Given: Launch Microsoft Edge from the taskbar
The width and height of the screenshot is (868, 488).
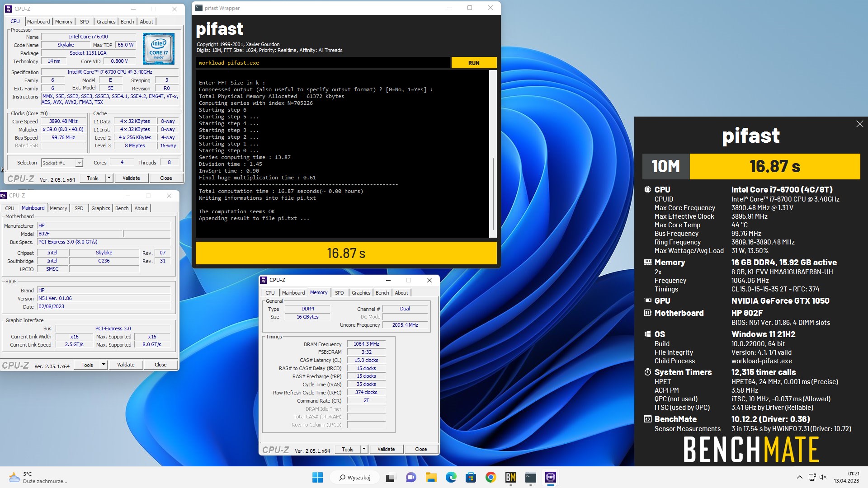Looking at the screenshot, I should point(451,477).
